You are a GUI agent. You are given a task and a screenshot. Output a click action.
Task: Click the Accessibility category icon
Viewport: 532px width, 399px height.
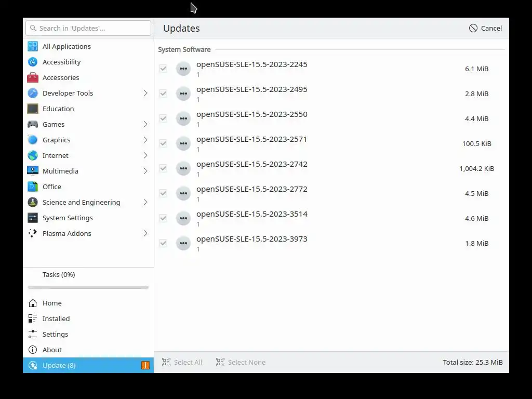(33, 62)
